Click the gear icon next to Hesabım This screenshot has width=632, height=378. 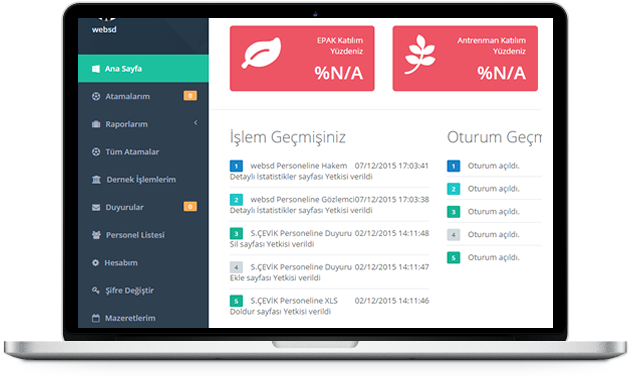pyautogui.click(x=95, y=263)
